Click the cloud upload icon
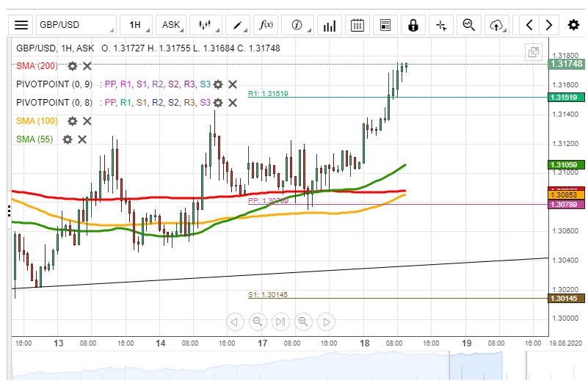 click(497, 25)
